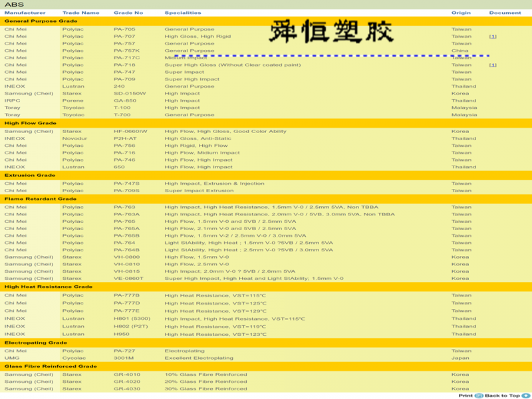The width and height of the screenshot is (532, 399).
Task: Click trade name Novodur
Action: pyautogui.click(x=74, y=138)
